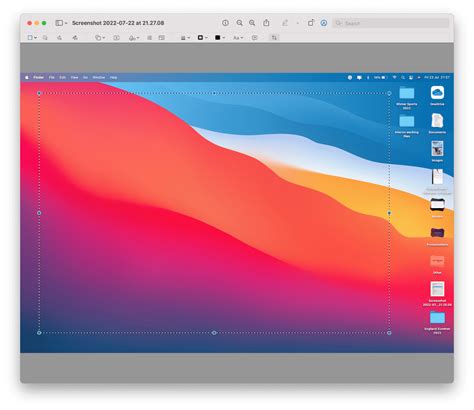Expand the Highlight color dropdown arrow
This screenshot has width=474, height=410.
pyautogui.click(x=297, y=23)
